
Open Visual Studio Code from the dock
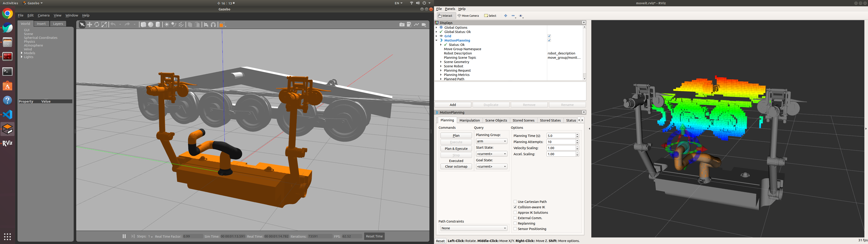pyautogui.click(x=7, y=115)
